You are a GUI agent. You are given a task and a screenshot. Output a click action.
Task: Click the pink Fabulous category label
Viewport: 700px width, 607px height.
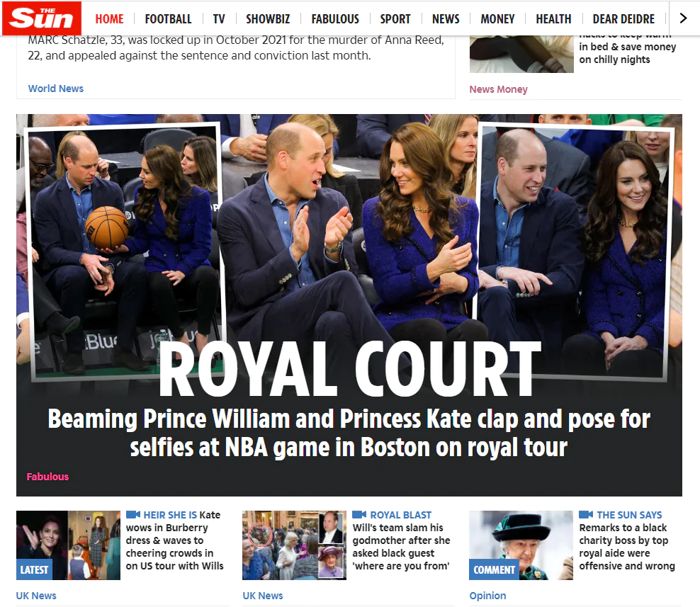[x=47, y=477]
